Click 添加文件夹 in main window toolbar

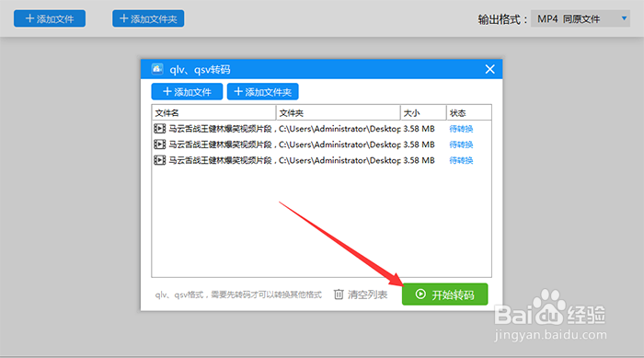click(x=148, y=18)
